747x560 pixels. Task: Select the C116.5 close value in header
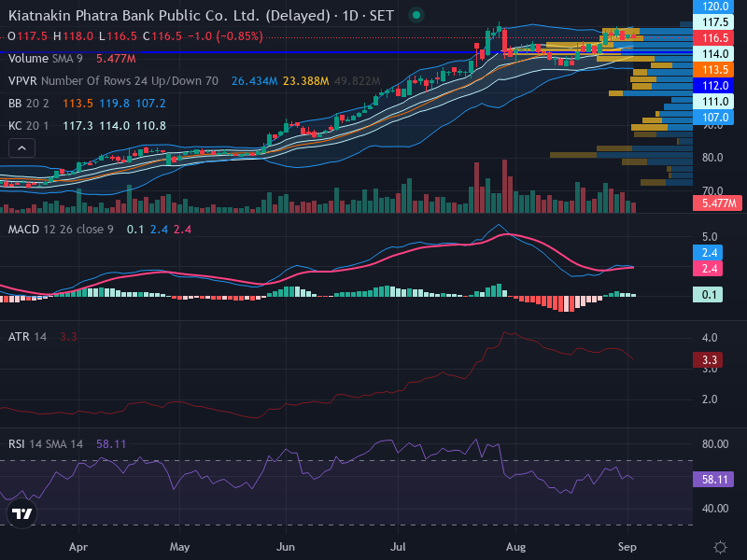(162, 36)
